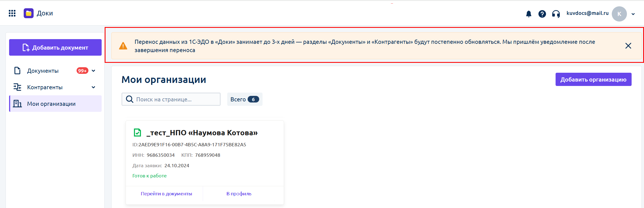Click the Добавить документ button
The width and height of the screenshot is (644, 208).
pyautogui.click(x=55, y=47)
